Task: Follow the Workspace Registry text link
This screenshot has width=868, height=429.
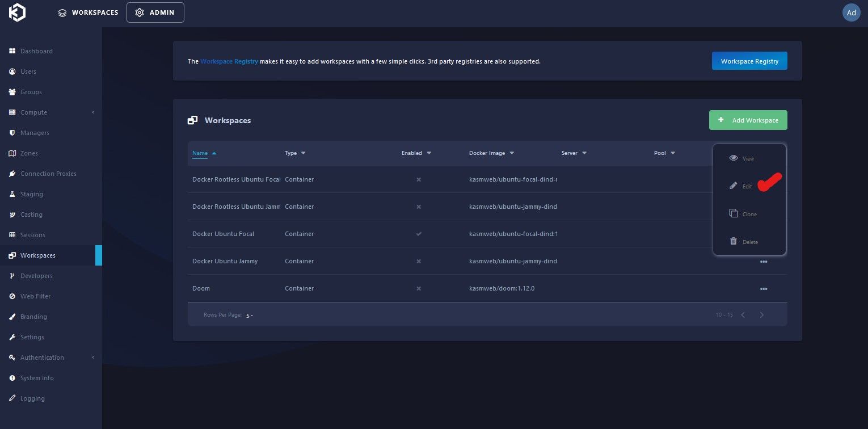Action: (229, 61)
